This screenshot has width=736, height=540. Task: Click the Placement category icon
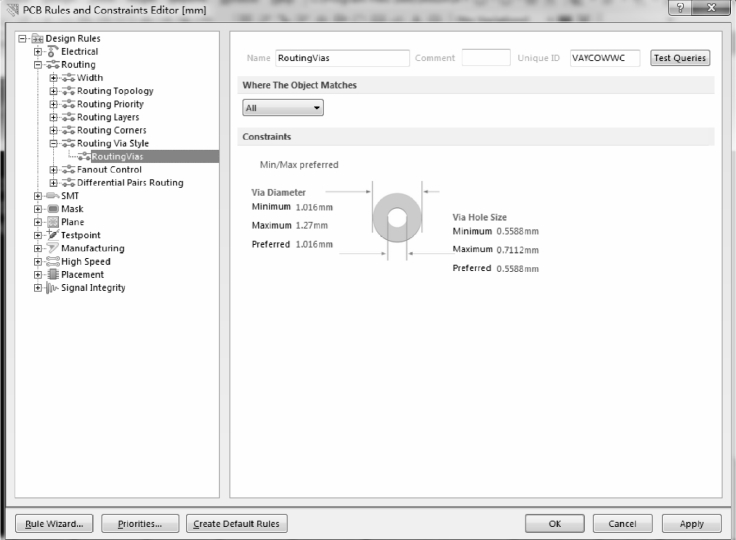(53, 275)
